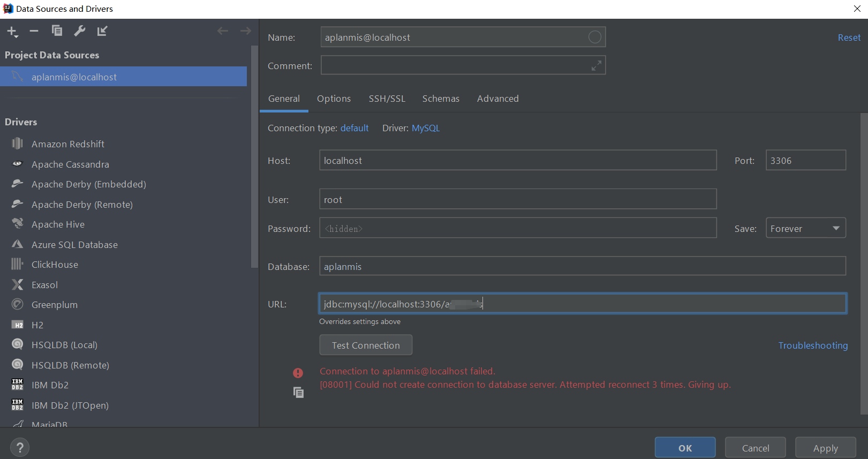Select H2 driver icon

[x=18, y=325]
